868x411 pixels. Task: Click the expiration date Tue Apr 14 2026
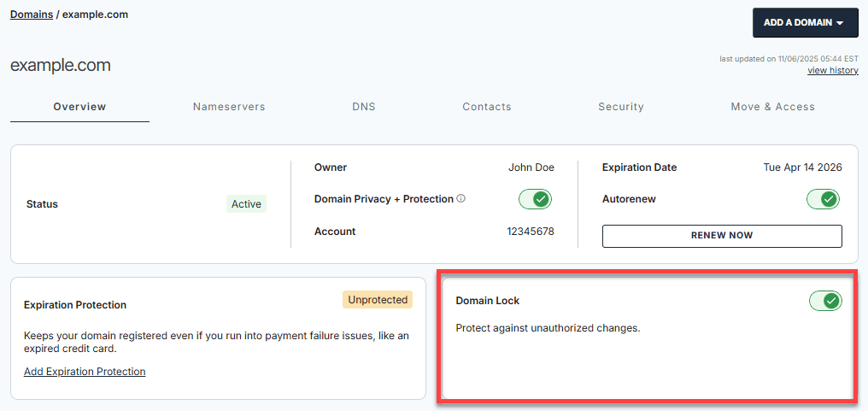coord(802,167)
